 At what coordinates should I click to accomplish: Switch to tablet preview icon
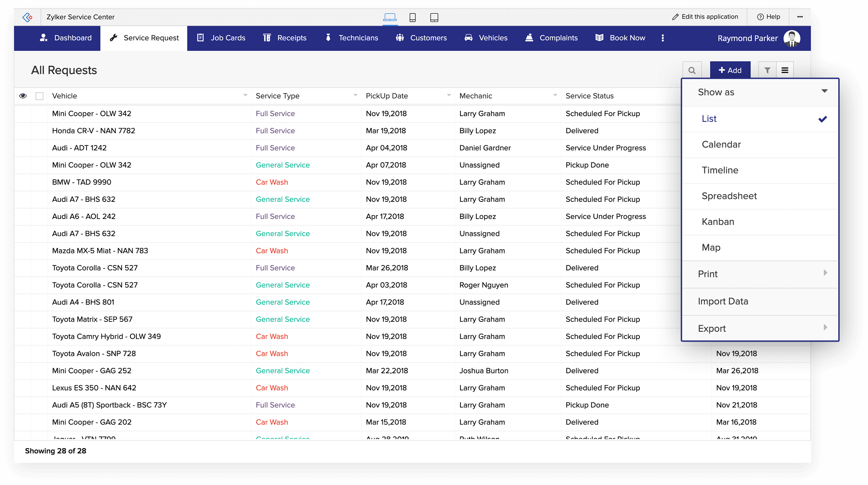[434, 17]
